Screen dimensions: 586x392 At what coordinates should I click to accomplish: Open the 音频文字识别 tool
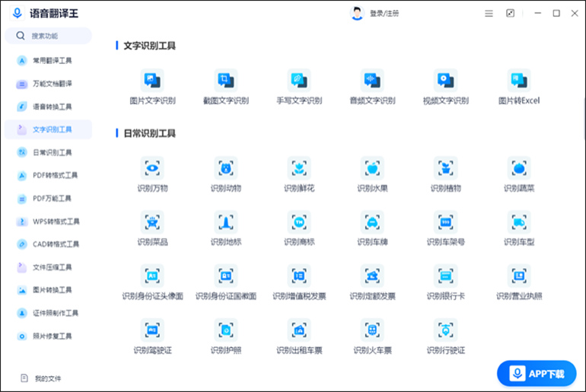coord(372,87)
